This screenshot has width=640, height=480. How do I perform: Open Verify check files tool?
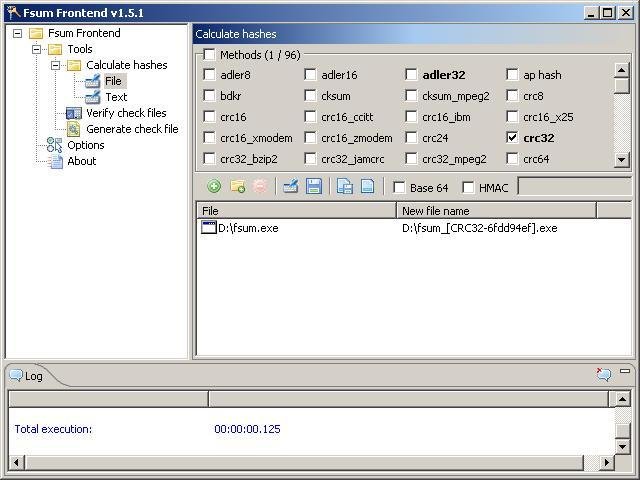126,113
